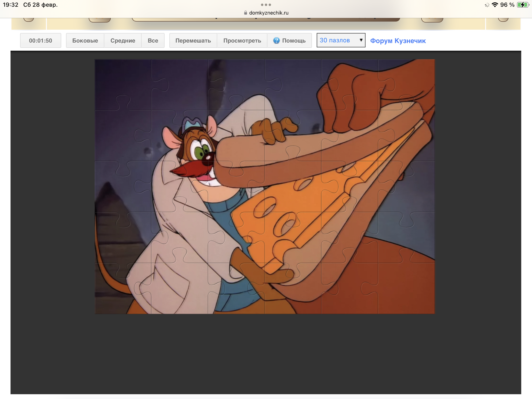Tap the padlock icon beside the URL
Screen dimensions: 532x399
tap(245, 13)
